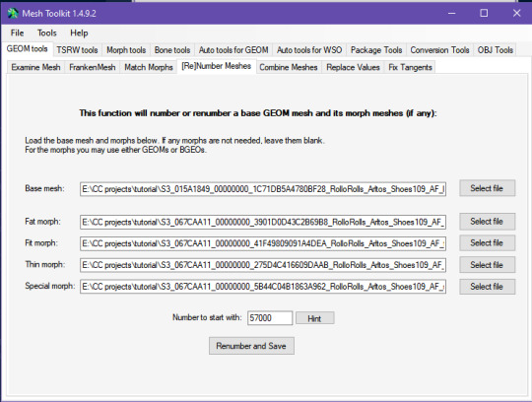
Task: Select the [Re]Number Meshes sub-tab
Action: pyautogui.click(x=217, y=66)
